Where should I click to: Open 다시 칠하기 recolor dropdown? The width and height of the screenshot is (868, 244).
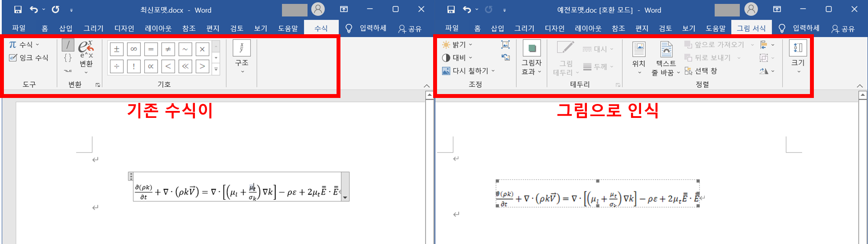468,71
